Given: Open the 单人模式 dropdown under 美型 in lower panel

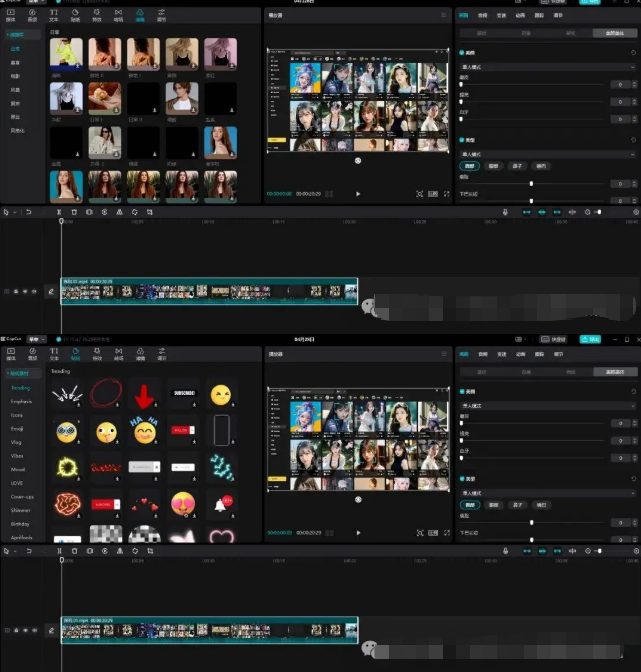Looking at the screenshot, I should tap(547, 492).
